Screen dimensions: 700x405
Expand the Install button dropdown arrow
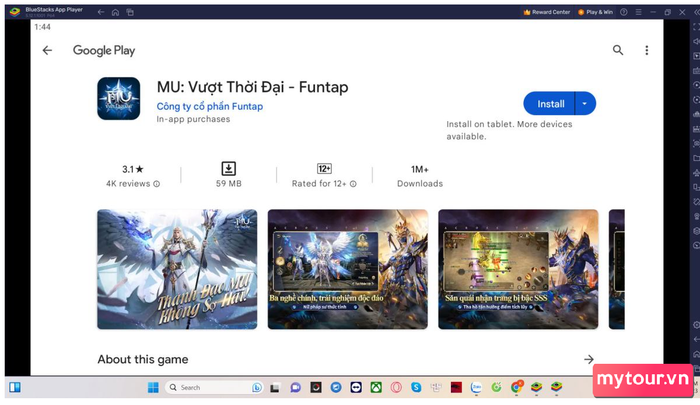pyautogui.click(x=585, y=104)
